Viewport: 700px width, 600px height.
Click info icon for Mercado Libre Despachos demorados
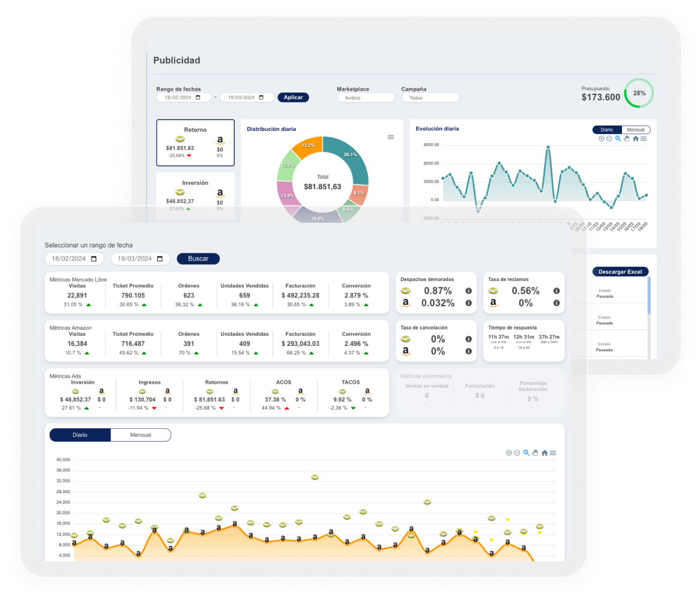(468, 291)
